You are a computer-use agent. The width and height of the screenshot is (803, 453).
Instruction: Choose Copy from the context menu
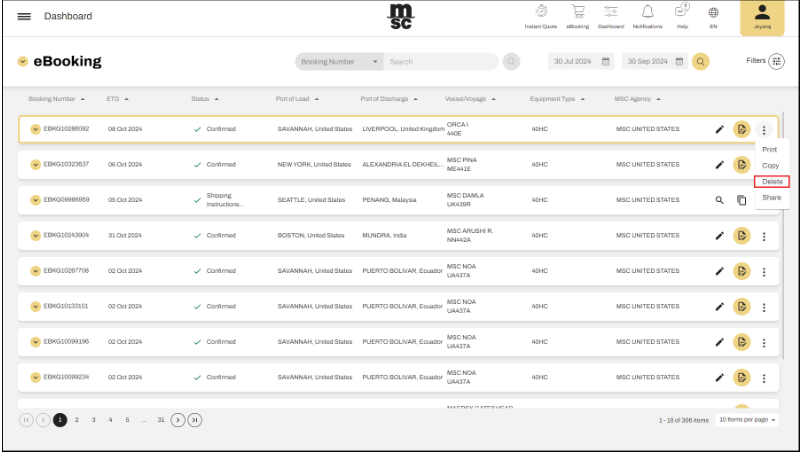pos(770,166)
